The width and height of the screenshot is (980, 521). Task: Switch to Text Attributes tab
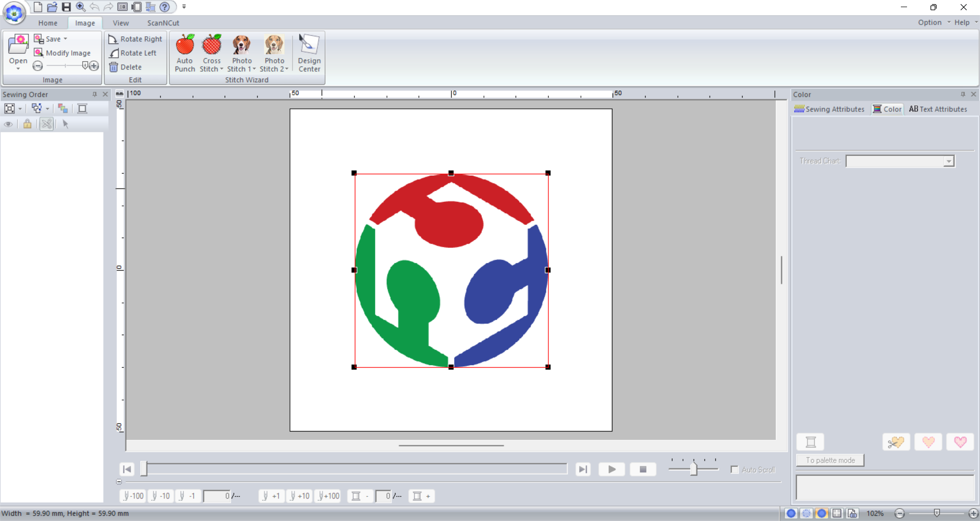[x=938, y=109]
